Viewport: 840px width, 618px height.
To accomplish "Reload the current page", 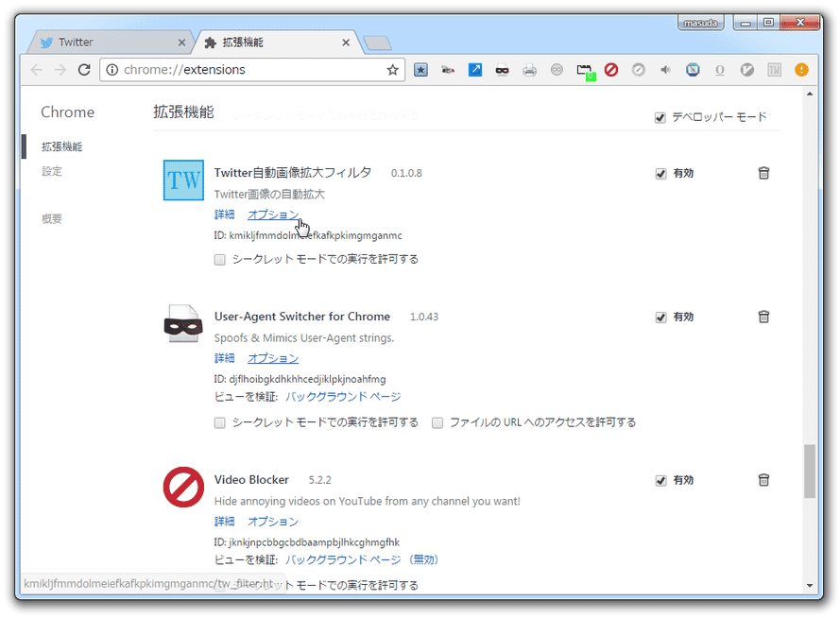I will click(x=84, y=70).
